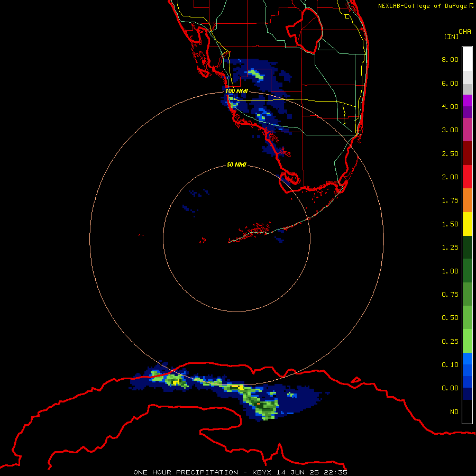Pick the pink legend swatch beside 3.00

click(467, 130)
